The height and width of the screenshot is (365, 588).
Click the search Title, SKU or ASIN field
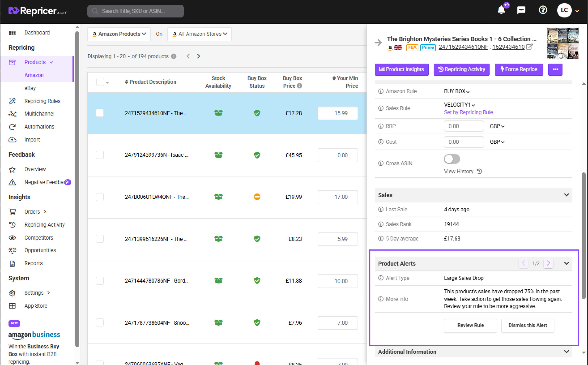tap(135, 11)
